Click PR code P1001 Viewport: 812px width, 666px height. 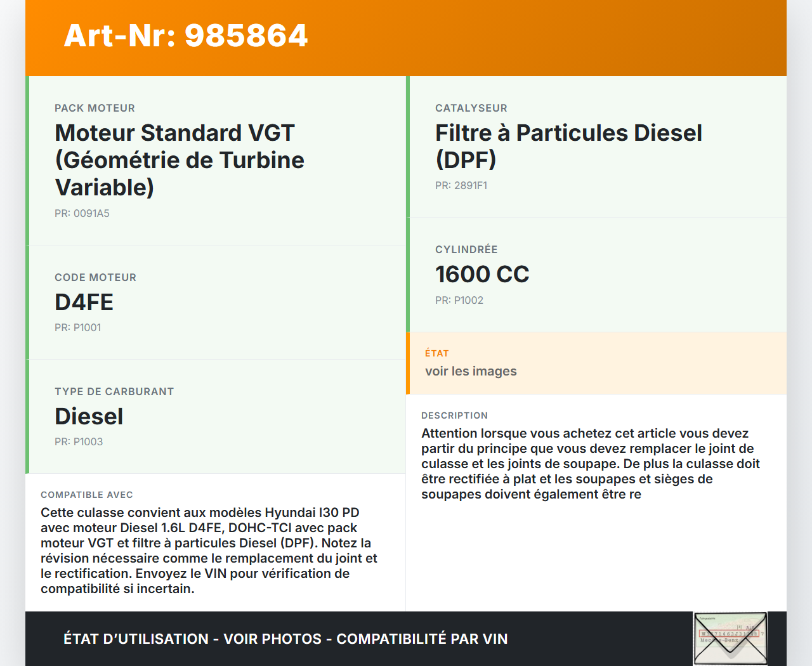point(77,328)
